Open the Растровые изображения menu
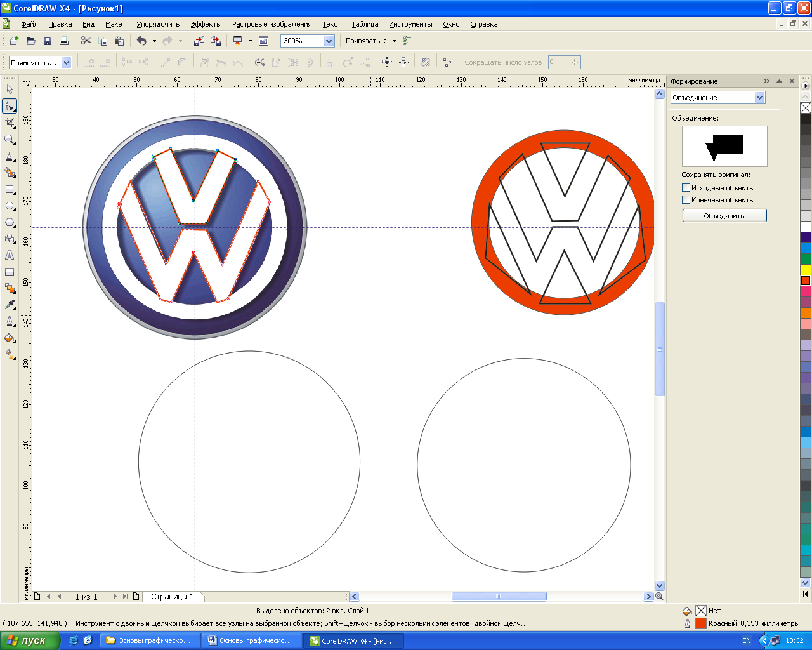 [272, 24]
